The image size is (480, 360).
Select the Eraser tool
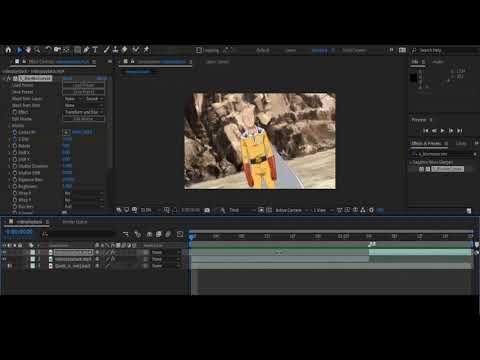124,50
